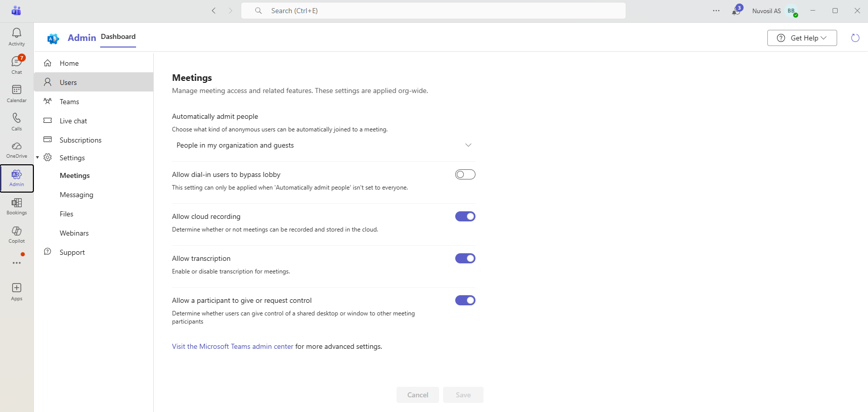Image resolution: width=868 pixels, height=412 pixels.
Task: Click the Cancel button
Action: (418, 395)
